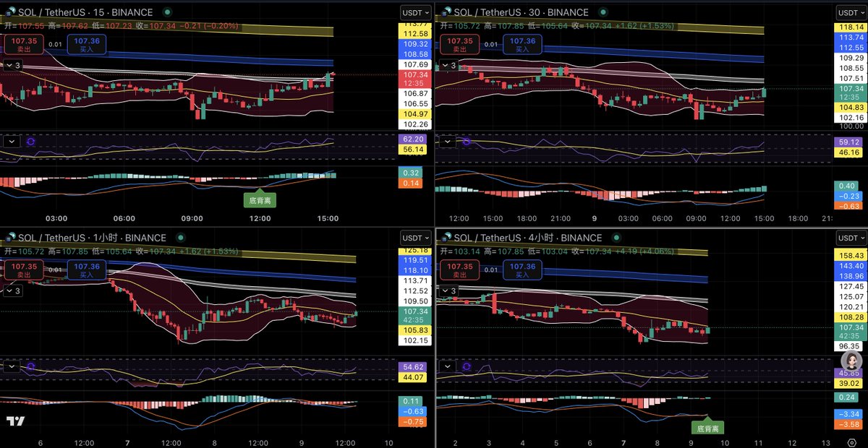Expand the 3 indicators legend on 30-minute chart

pyautogui.click(x=448, y=65)
